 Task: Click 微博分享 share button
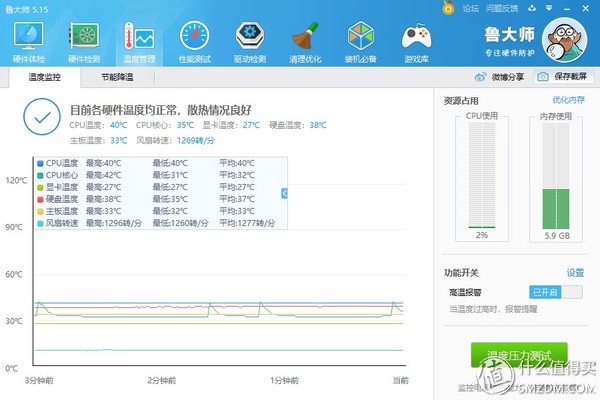click(499, 77)
